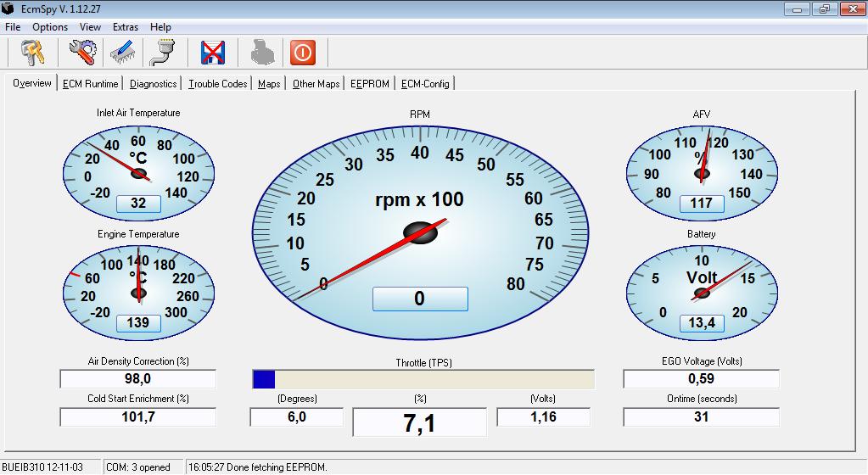Open the Help menu

coord(160,27)
